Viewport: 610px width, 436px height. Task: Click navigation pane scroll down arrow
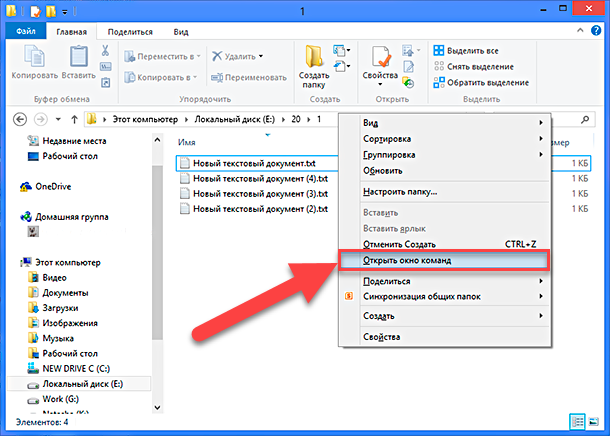(x=157, y=408)
